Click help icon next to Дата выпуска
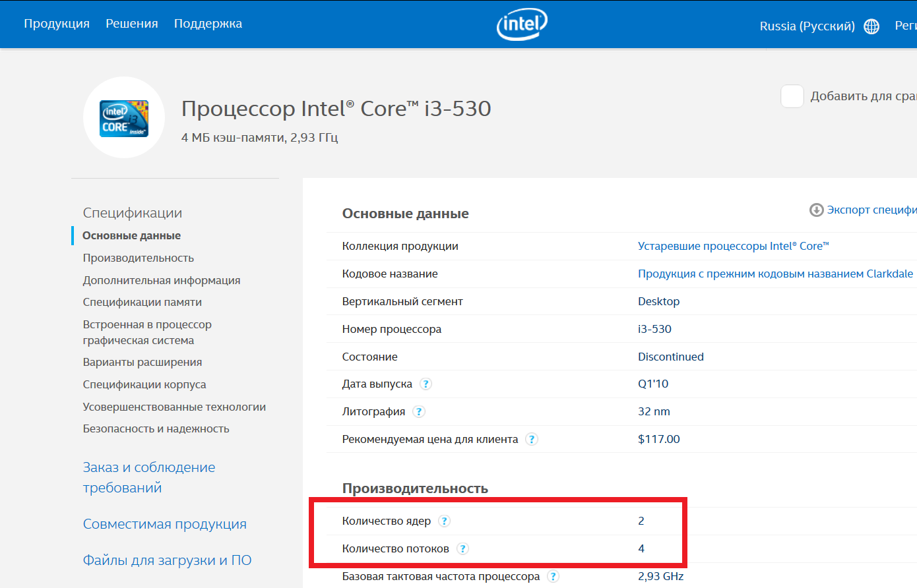 [x=426, y=384]
